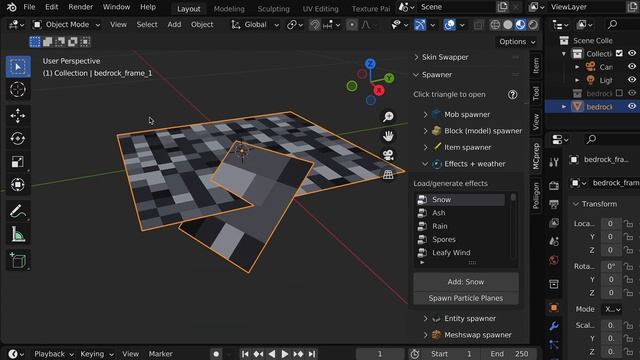Select the 3D Cursor tool
640x360 pixels.
(18, 89)
